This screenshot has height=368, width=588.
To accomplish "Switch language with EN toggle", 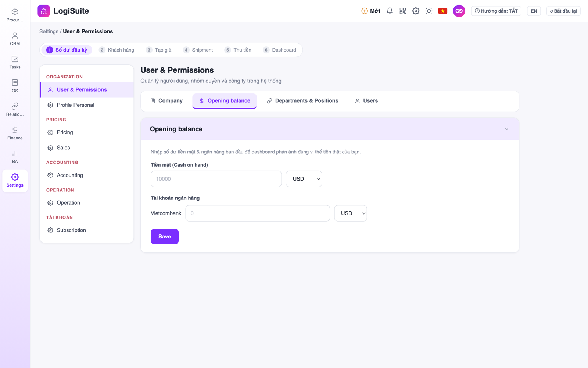I will pyautogui.click(x=534, y=11).
